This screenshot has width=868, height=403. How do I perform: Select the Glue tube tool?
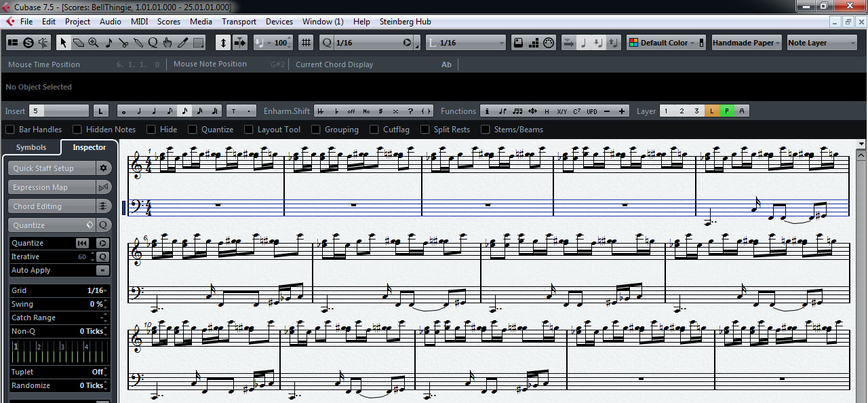point(138,43)
